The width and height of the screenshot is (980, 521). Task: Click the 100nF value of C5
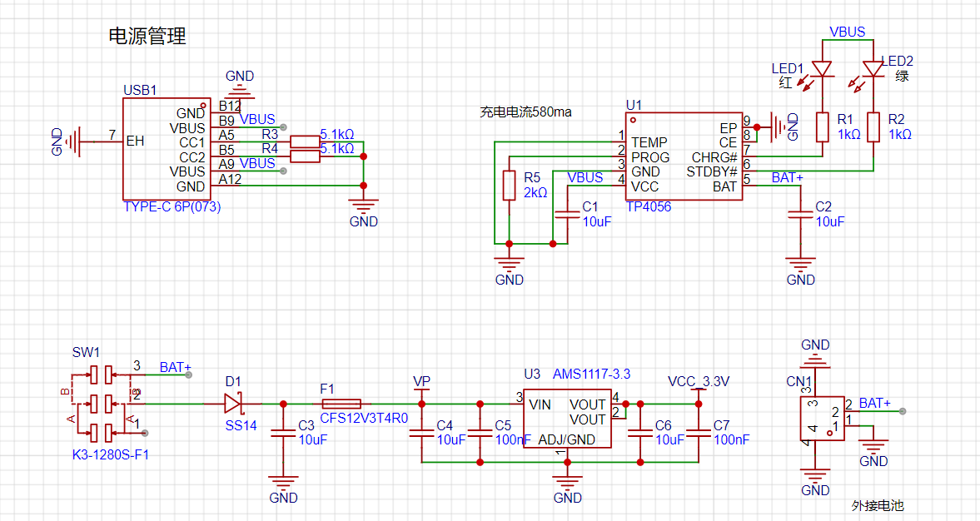coord(513,439)
